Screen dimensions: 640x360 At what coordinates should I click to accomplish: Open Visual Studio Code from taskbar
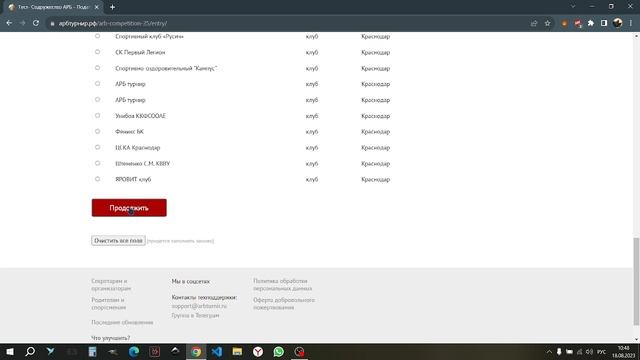click(217, 351)
